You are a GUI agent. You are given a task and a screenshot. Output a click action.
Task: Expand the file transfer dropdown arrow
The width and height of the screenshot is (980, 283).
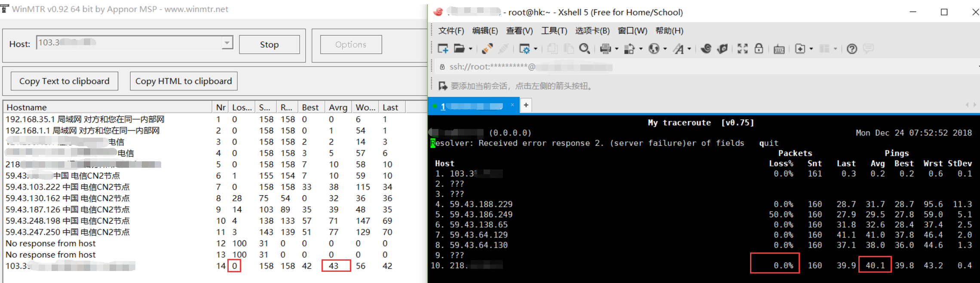(641, 49)
